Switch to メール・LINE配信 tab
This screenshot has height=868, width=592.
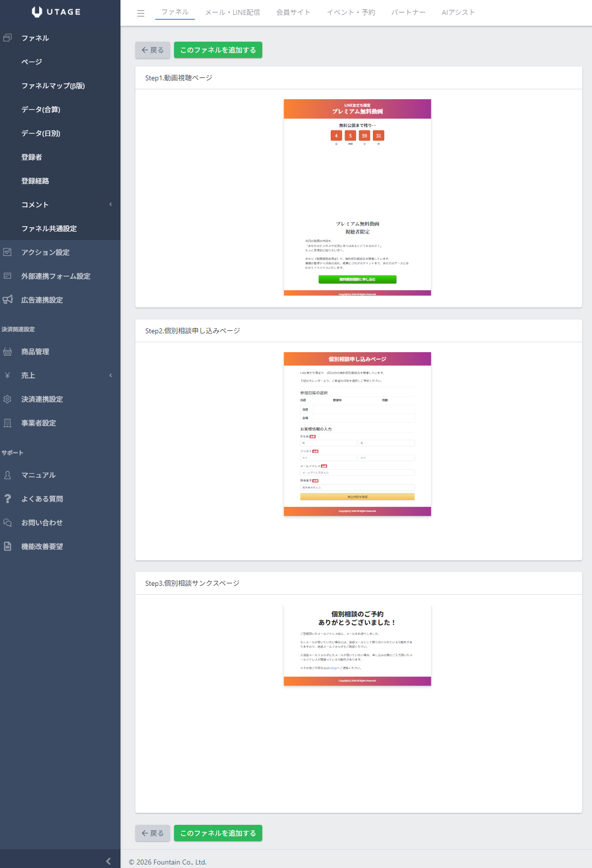[233, 12]
